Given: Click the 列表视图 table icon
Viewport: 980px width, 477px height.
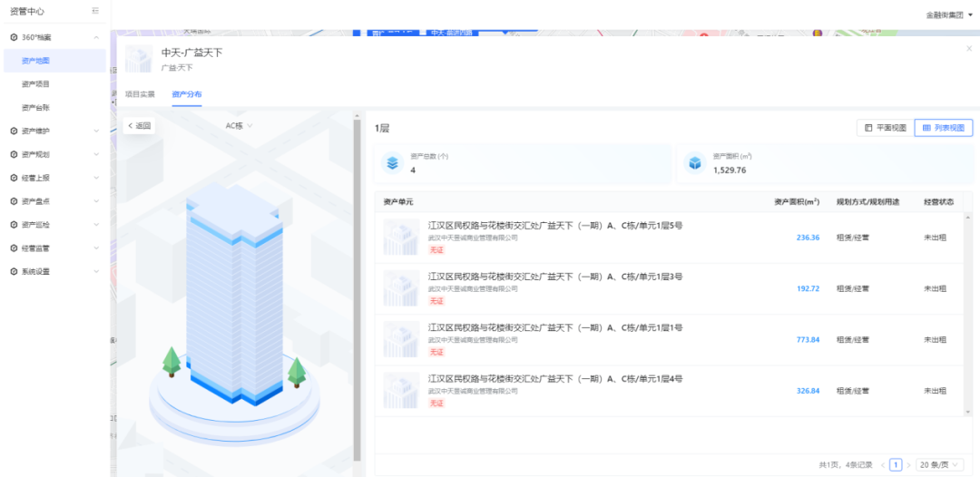Looking at the screenshot, I should pyautogui.click(x=926, y=128).
